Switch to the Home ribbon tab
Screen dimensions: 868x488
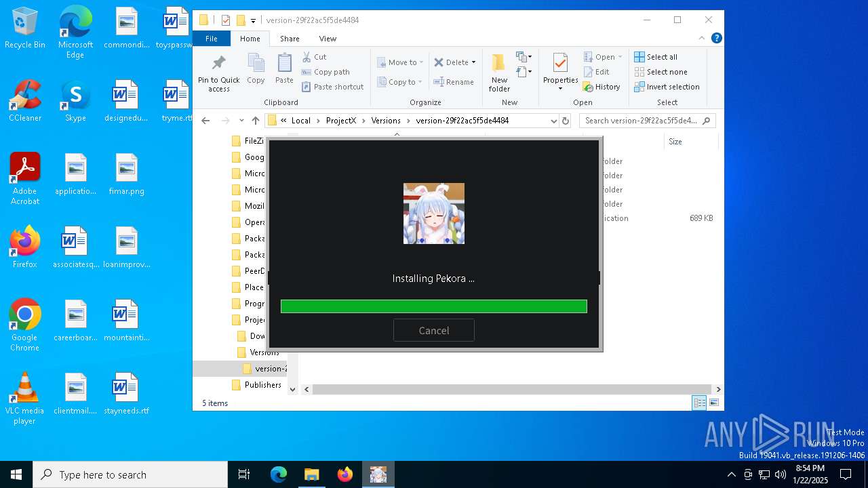point(250,39)
